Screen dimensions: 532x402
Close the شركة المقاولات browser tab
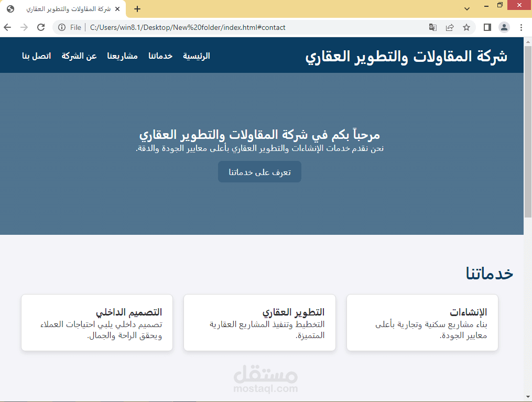pos(117,9)
